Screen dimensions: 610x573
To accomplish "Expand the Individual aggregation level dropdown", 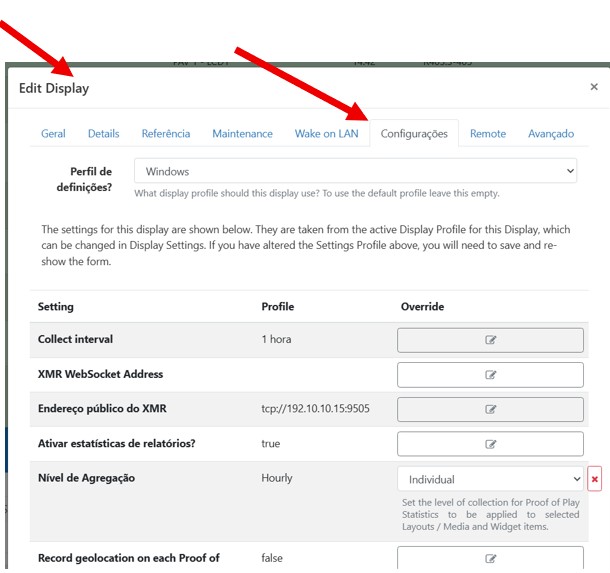I will 490,479.
